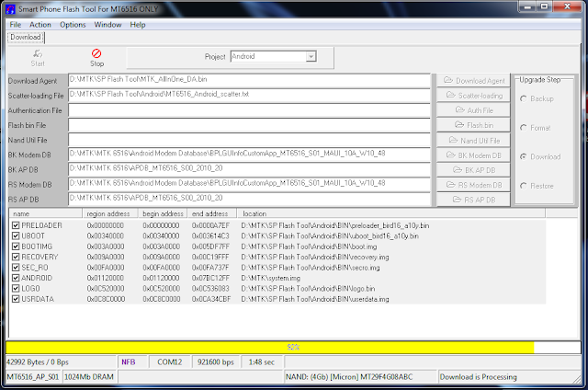Viewport: 588px width, 390px height.
Task: Click the BK Modem DB path field
Action: (249, 155)
